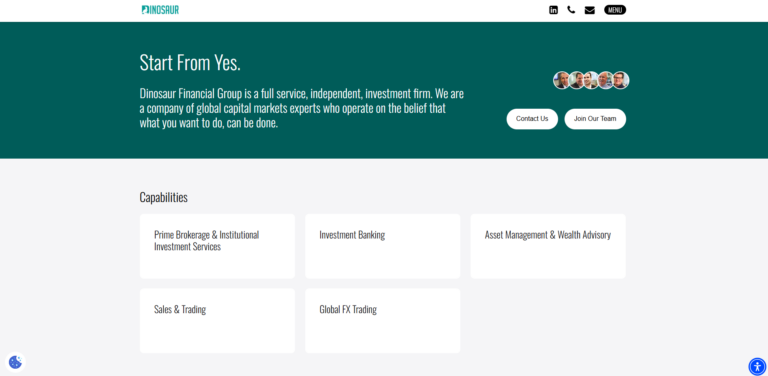Open Asset Management & Wealth Advisory card
This screenshot has height=376, width=768.
click(548, 246)
